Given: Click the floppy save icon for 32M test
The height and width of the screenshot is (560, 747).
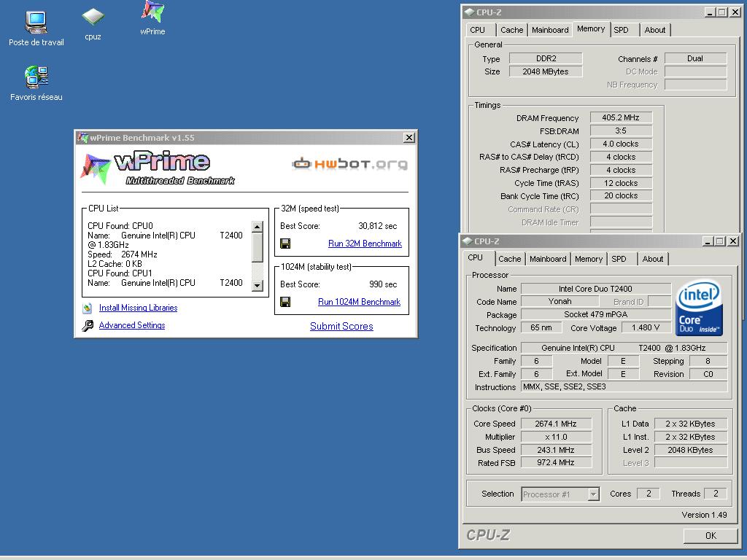Looking at the screenshot, I should click(x=285, y=244).
